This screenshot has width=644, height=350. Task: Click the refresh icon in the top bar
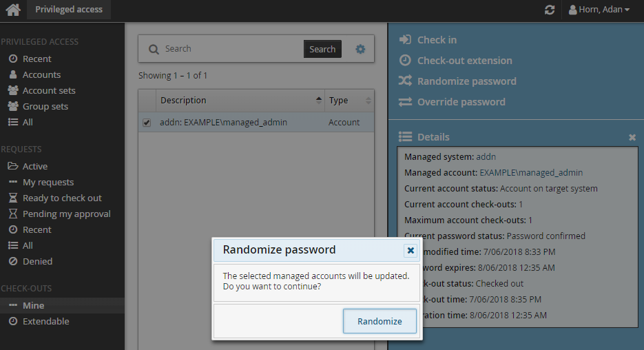coord(549,10)
